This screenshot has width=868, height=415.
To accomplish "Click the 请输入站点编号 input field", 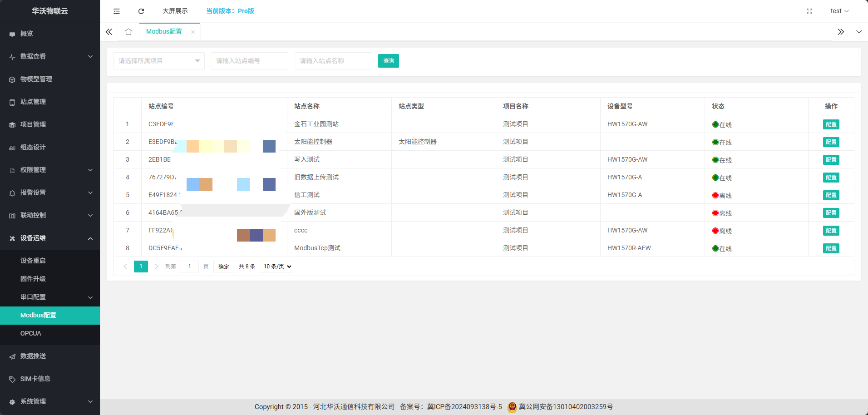I will click(x=249, y=61).
